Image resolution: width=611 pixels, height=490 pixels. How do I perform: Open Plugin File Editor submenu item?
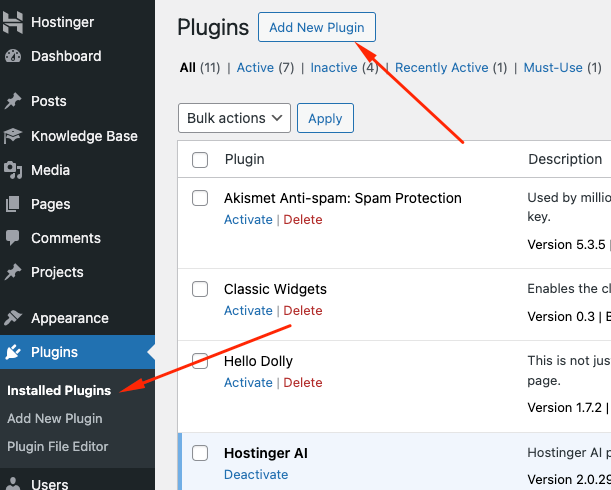[58, 446]
